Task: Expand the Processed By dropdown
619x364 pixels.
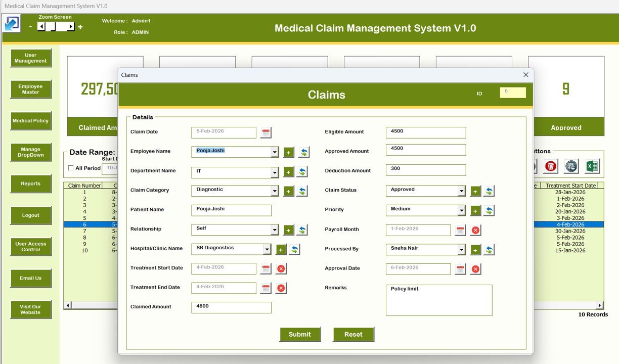Action: click(461, 250)
